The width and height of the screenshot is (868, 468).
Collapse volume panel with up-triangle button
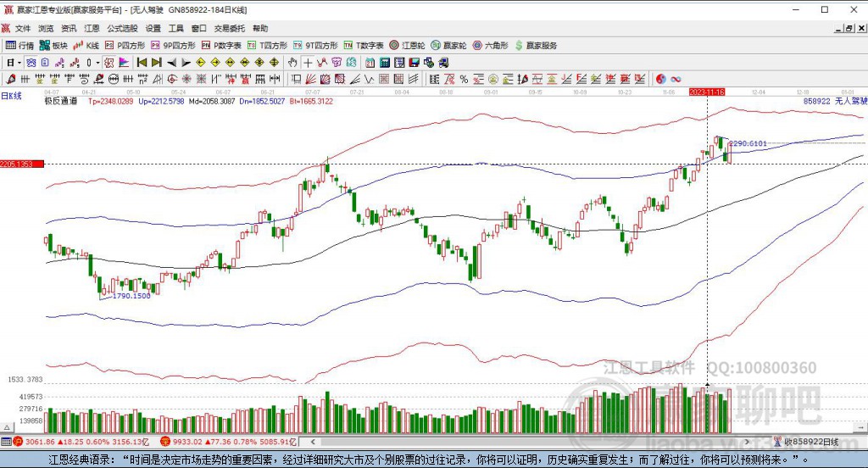7,427
